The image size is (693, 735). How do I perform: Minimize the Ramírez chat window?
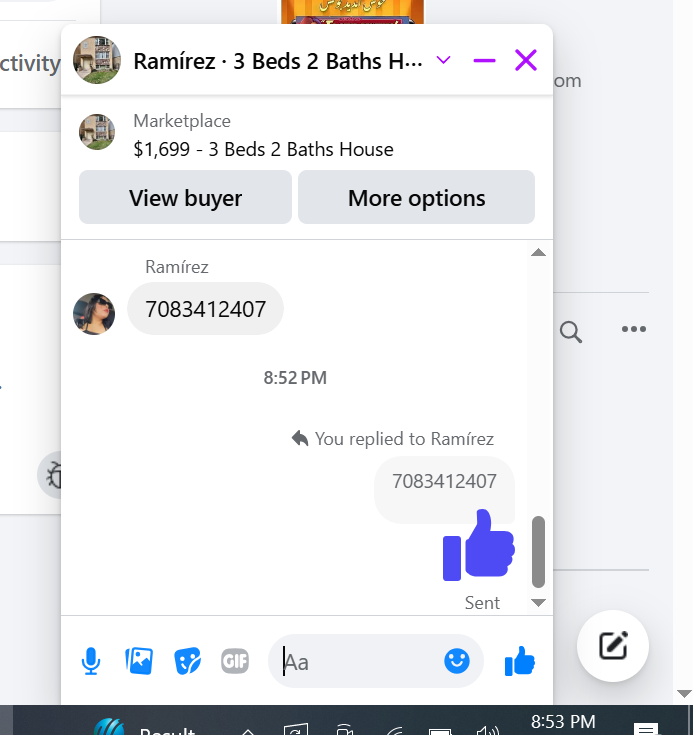click(x=484, y=60)
